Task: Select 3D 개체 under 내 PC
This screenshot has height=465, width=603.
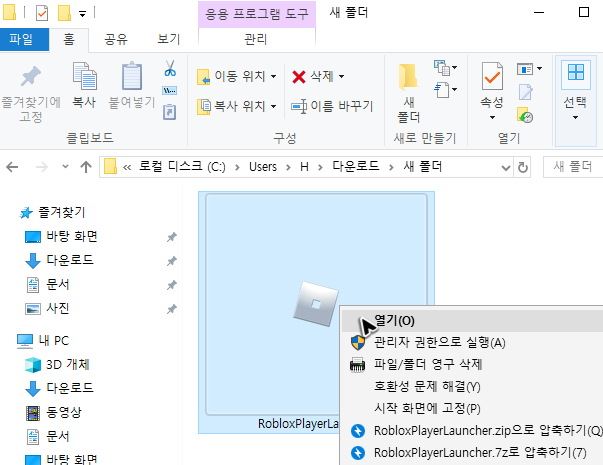Action: (x=68, y=365)
